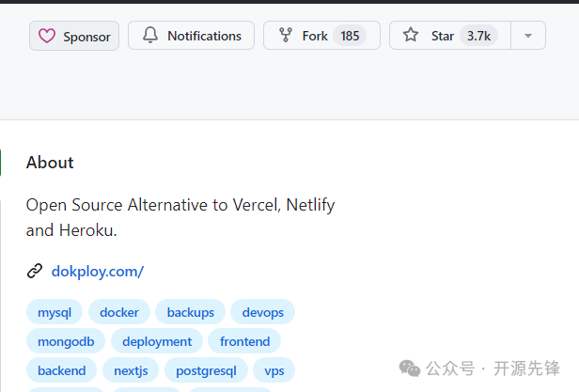Click the fork count 185

point(350,36)
